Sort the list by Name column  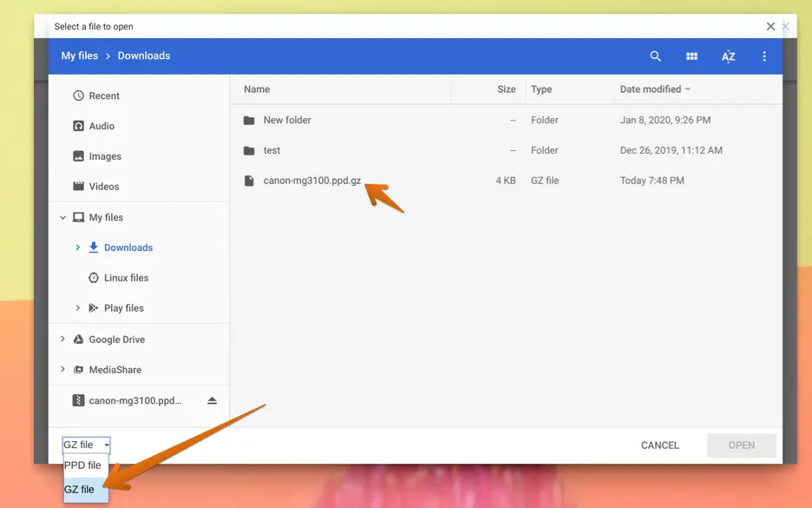pos(257,89)
